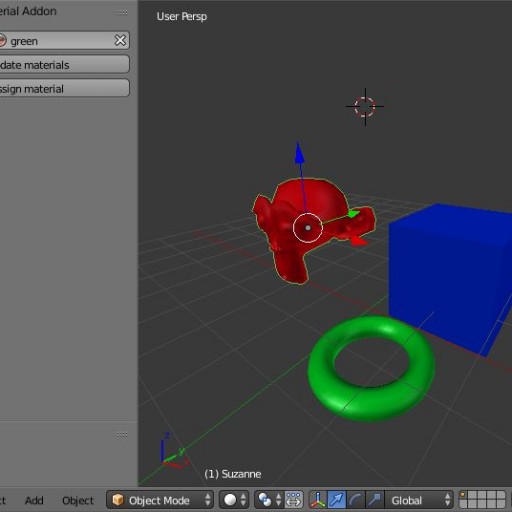Open the viewport shading solid sphere selector
The width and height of the screenshot is (512, 512).
[233, 500]
